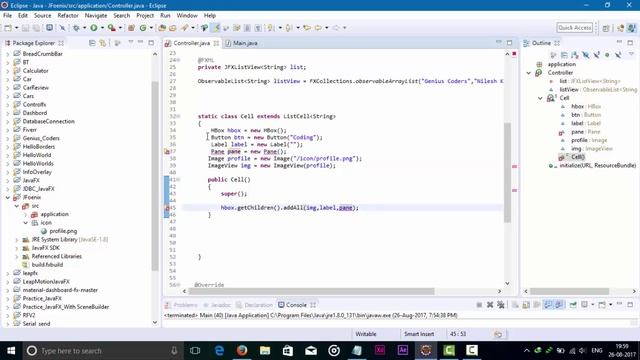Click the Save icon in the toolbar
Image resolution: width=640 pixels, height=360 pixels.
click(x=25, y=28)
